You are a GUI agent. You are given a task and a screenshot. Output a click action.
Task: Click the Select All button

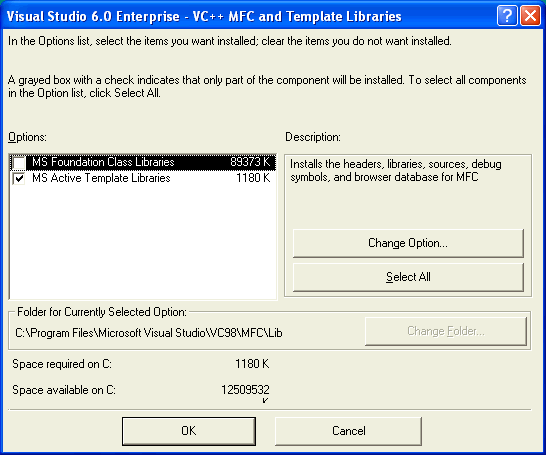[408, 277]
